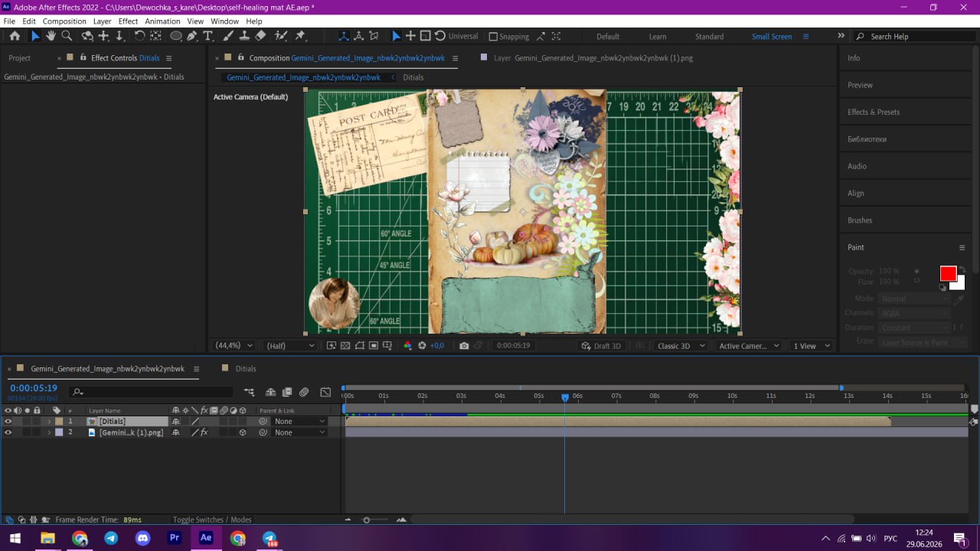Image resolution: width=980 pixels, height=551 pixels.
Task: Open the Effects & Presets panel
Action: tap(874, 112)
